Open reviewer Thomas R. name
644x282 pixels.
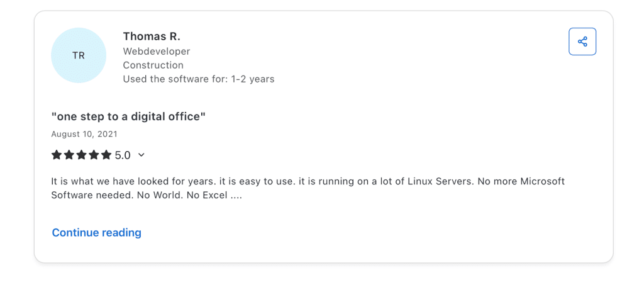[152, 36]
